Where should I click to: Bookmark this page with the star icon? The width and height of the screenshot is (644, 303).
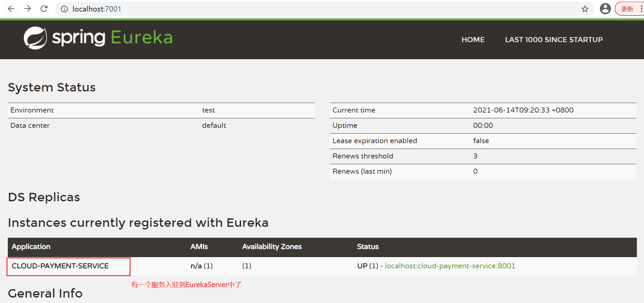[585, 9]
